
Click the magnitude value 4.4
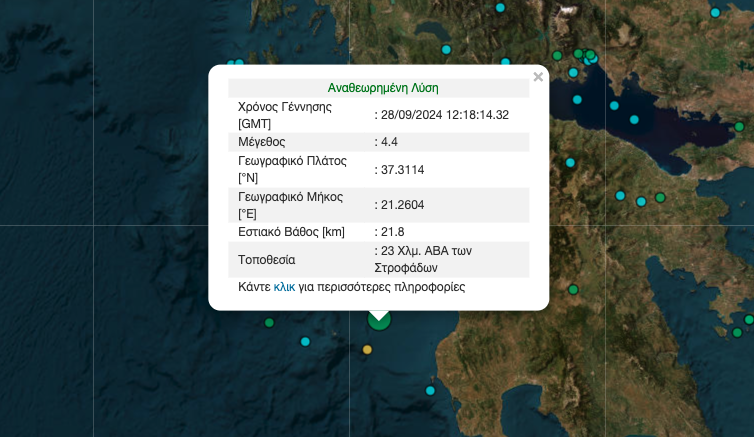389,142
